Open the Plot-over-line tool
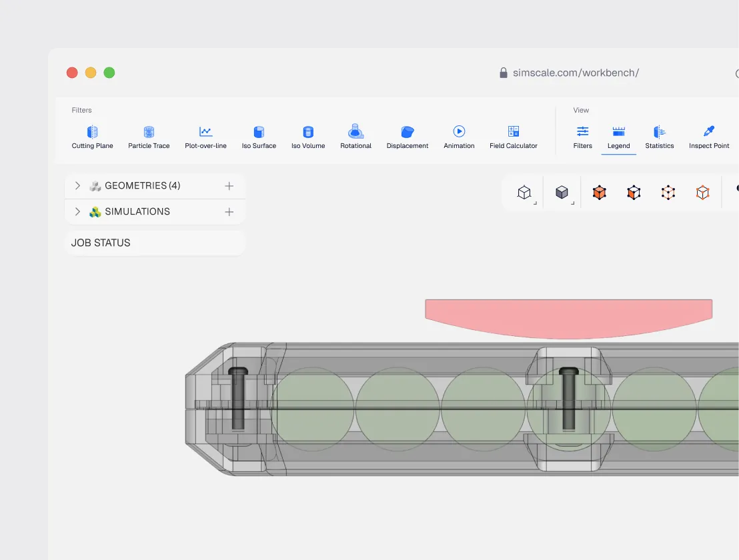The height and width of the screenshot is (560, 739). (x=205, y=137)
